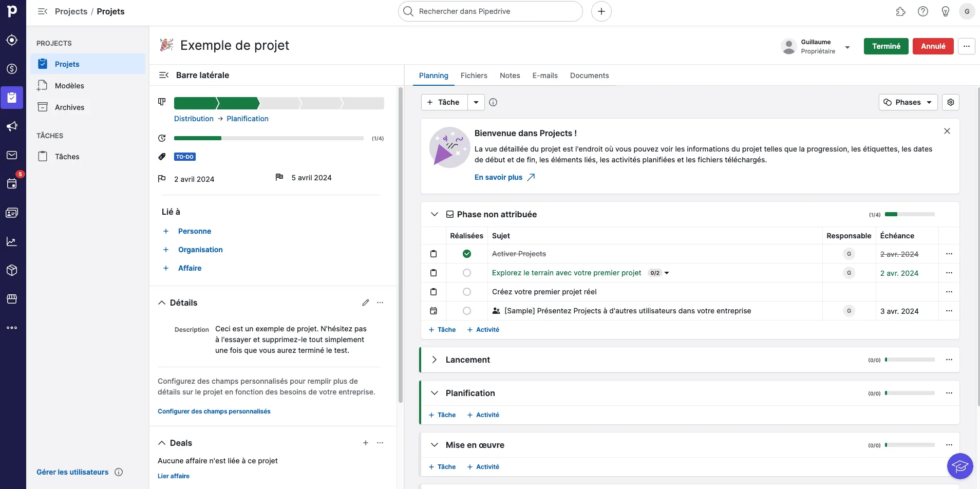Click the info icon next to Tâche button
The width and height of the screenshot is (980, 489).
(x=493, y=102)
